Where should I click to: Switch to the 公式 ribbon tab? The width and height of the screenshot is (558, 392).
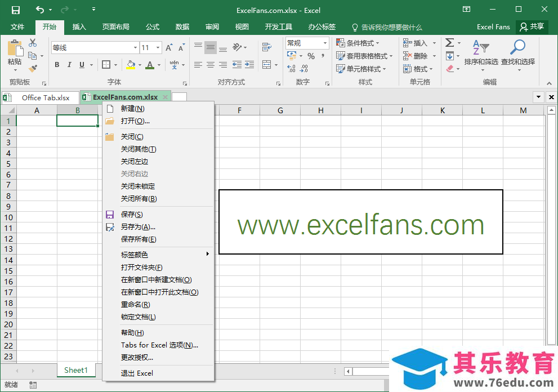tap(153, 26)
